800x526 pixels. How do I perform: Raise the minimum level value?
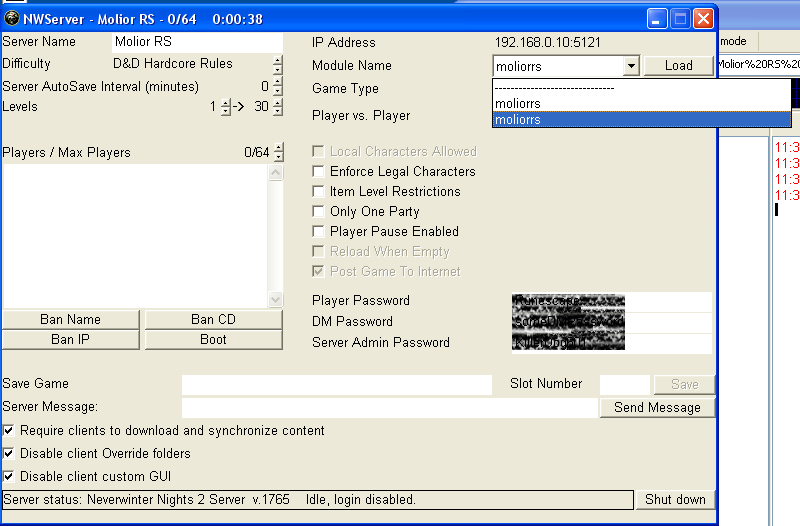click(x=226, y=102)
